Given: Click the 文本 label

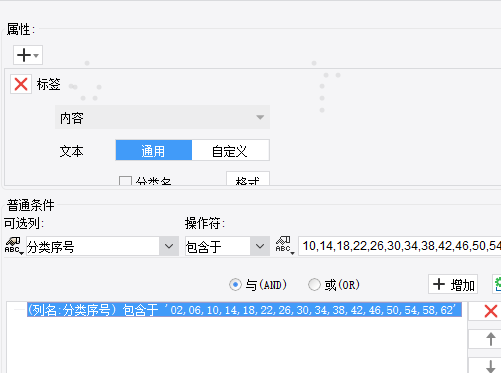Looking at the screenshot, I should [71, 151].
